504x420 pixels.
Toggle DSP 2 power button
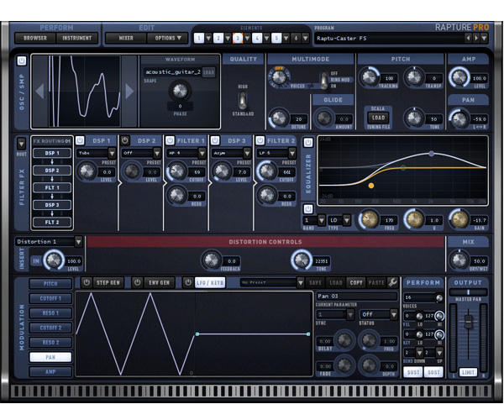coord(125,140)
